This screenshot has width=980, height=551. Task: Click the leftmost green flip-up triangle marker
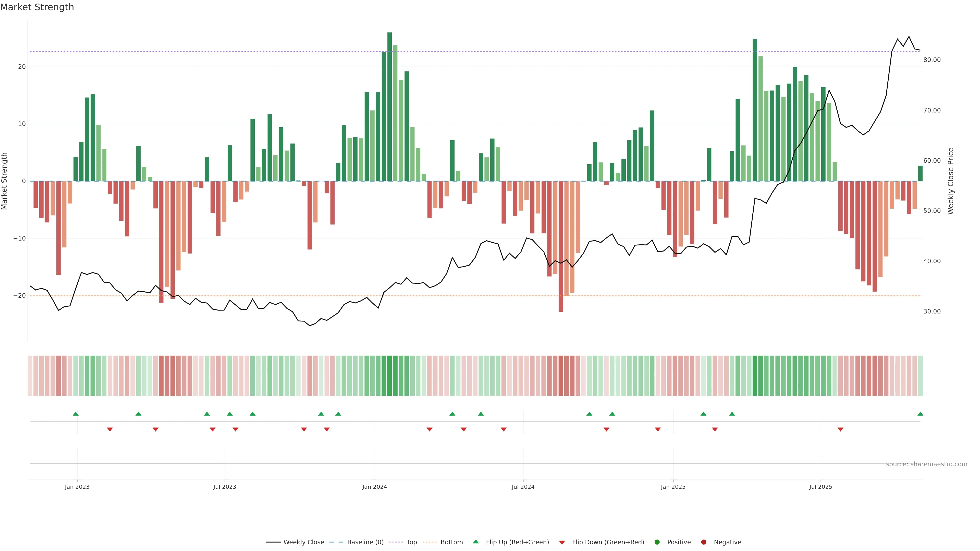[76, 414]
